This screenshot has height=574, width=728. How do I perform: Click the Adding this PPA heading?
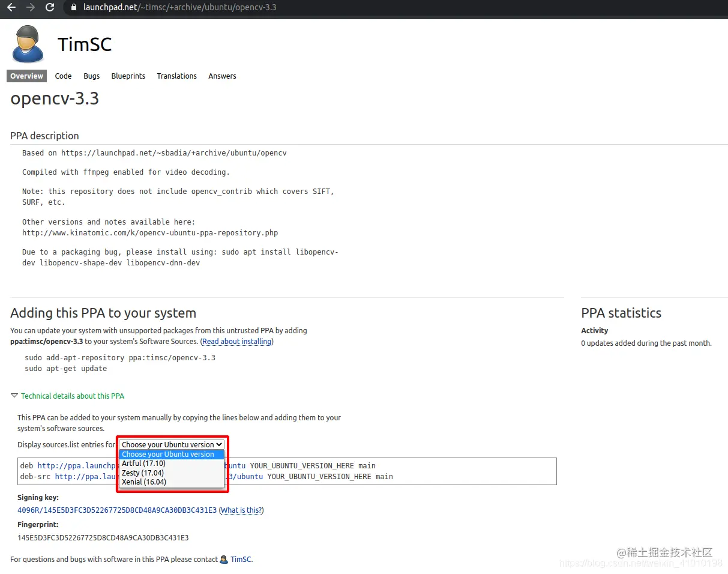click(x=103, y=313)
